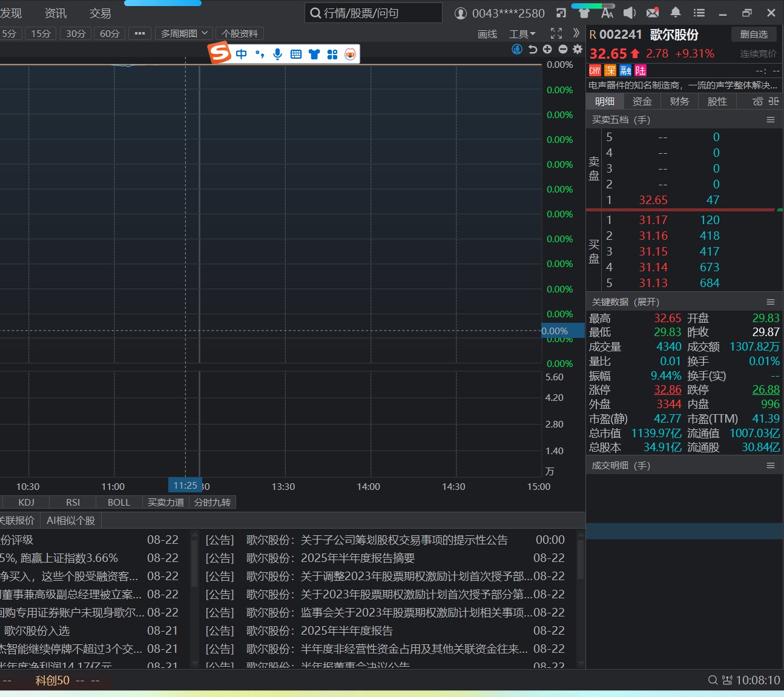Viewport: 784px width, 697px height.
Task: Expand the double-chevron more tools arrow
Action: point(576,33)
